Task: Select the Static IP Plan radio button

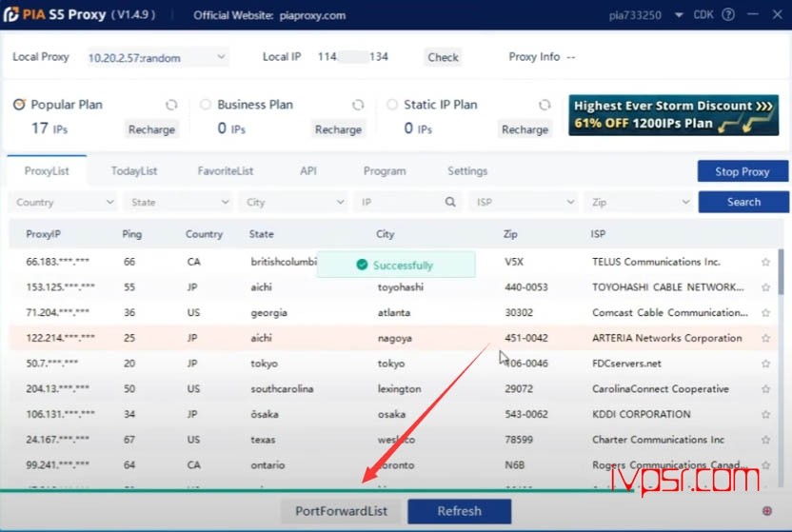Action: 392,105
